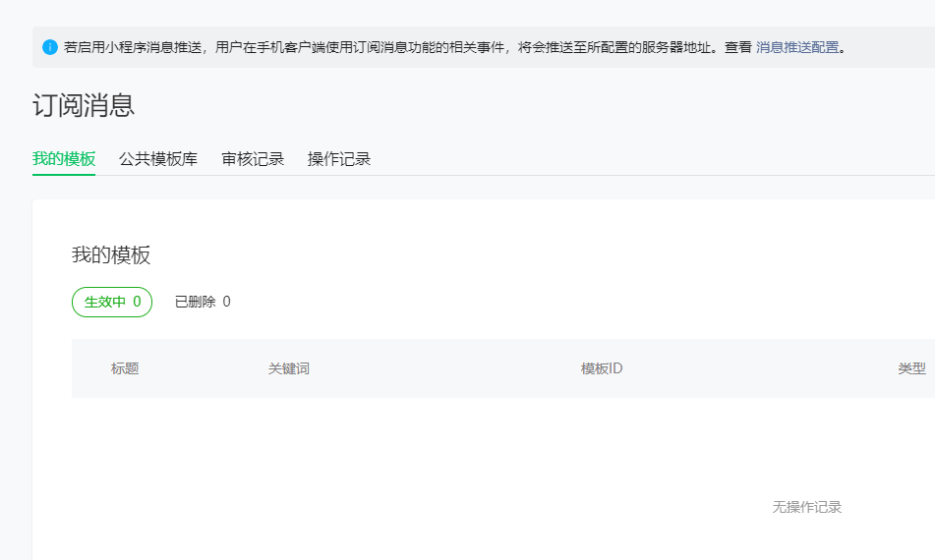This screenshot has width=935, height=560.
Task: Open the 消息推送配置 link
Action: [797, 47]
